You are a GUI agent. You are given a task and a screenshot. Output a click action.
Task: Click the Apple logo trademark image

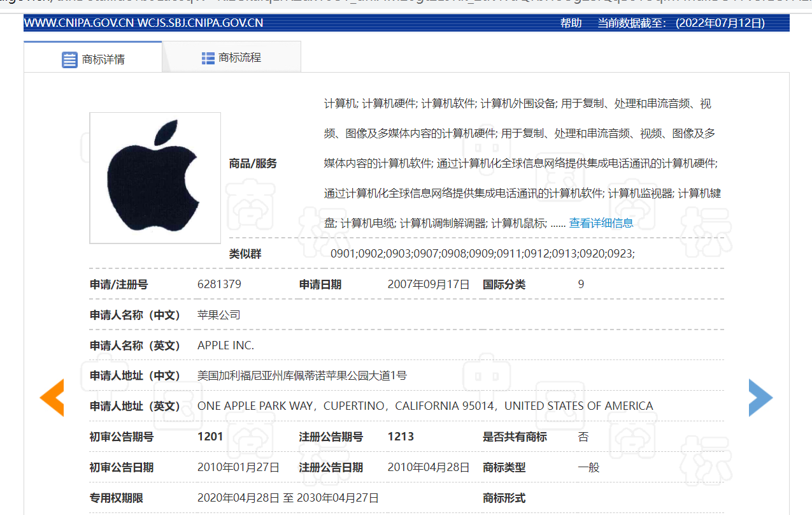(x=155, y=178)
